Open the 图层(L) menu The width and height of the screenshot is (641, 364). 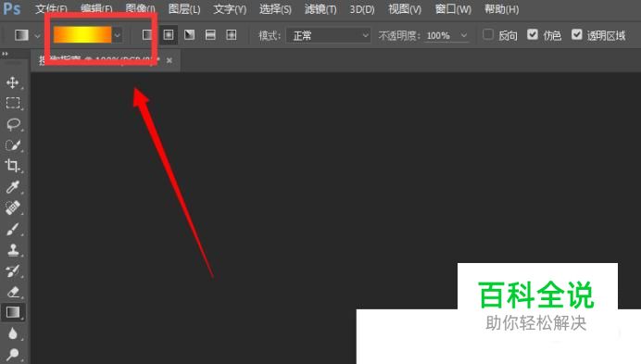[x=184, y=9]
